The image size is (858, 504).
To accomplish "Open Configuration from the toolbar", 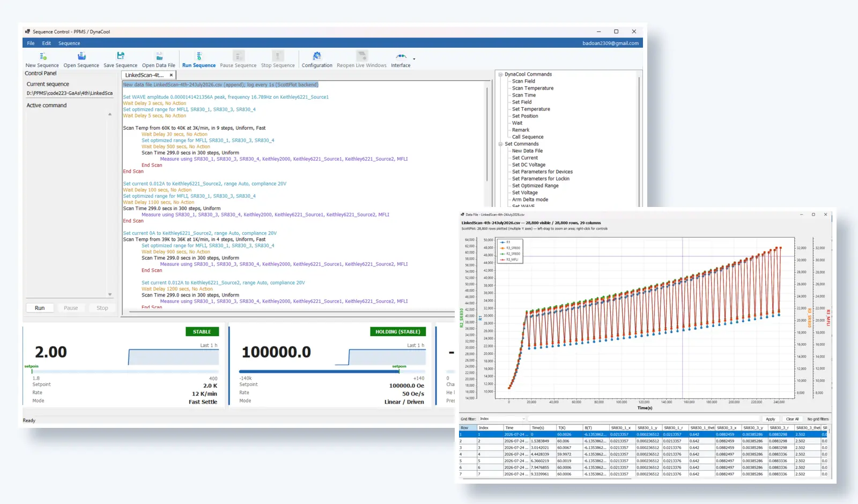I will (317, 56).
